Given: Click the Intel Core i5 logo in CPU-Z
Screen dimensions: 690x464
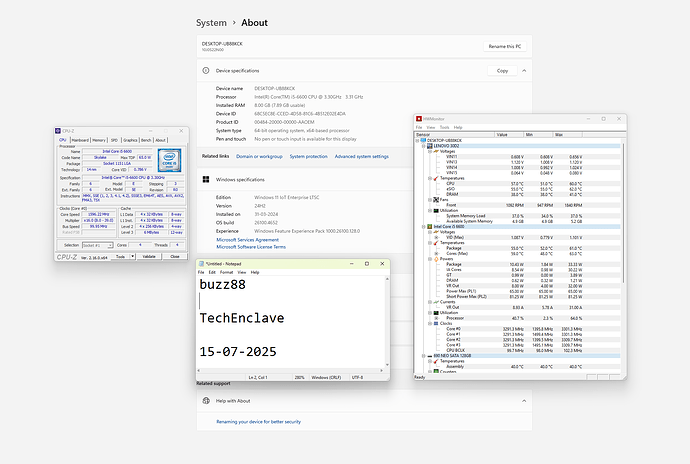Looking at the screenshot, I should click(169, 160).
